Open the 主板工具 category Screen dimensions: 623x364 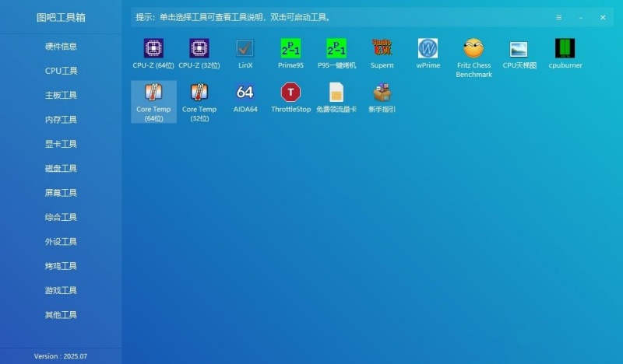(x=61, y=95)
